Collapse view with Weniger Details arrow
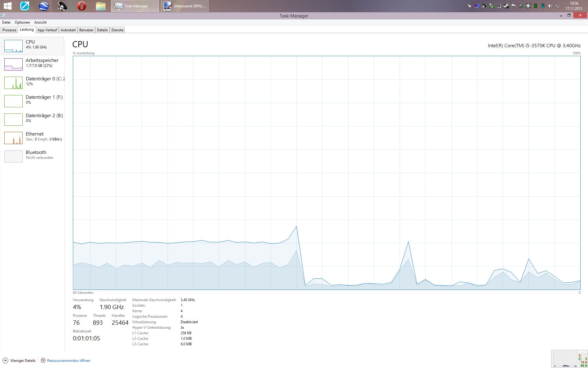588x368 pixels. point(5,361)
